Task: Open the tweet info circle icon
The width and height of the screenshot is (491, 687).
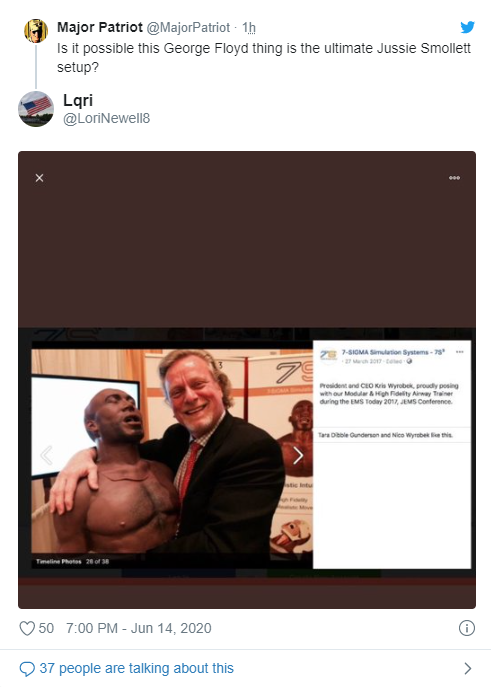Action: [x=466, y=628]
